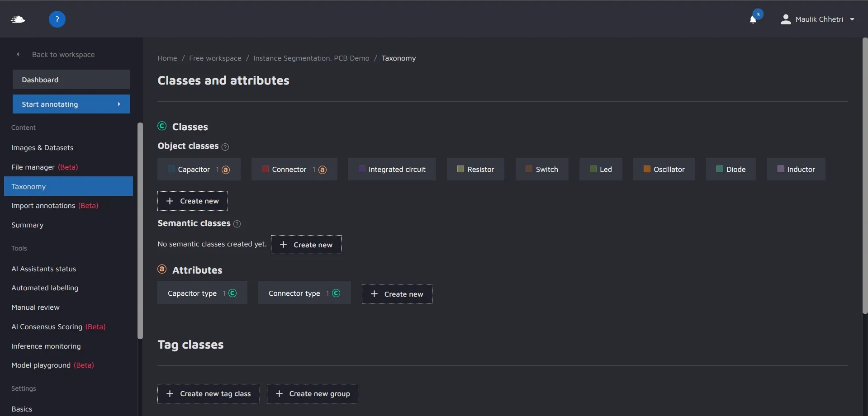The image size is (868, 416).
Task: Click Create new under Object classes
Action: pos(192,201)
